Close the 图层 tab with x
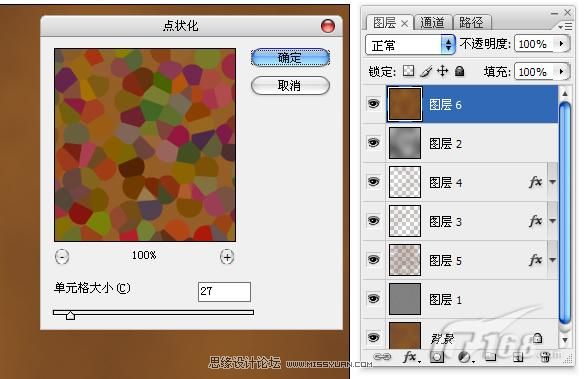Image resolution: width=585 pixels, height=379 pixels. (404, 24)
